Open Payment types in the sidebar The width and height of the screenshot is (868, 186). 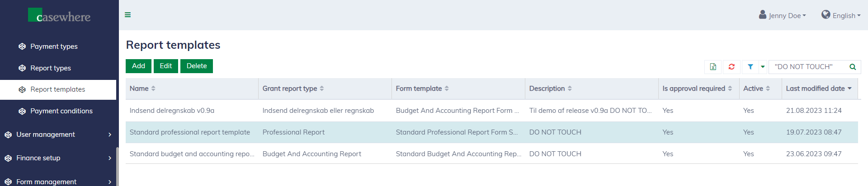(x=54, y=46)
